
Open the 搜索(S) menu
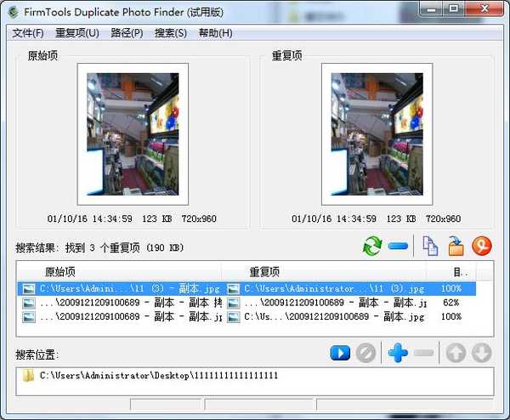point(171,33)
